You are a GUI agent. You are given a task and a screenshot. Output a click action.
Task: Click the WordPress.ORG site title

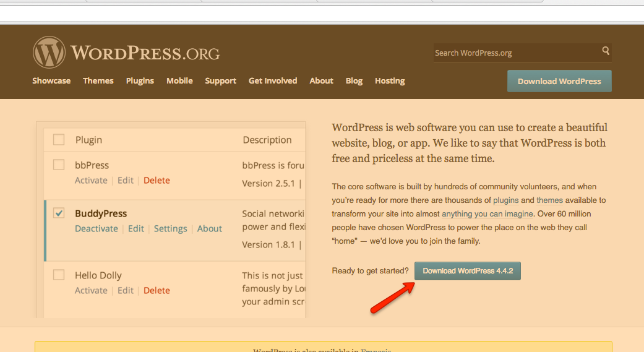click(145, 53)
